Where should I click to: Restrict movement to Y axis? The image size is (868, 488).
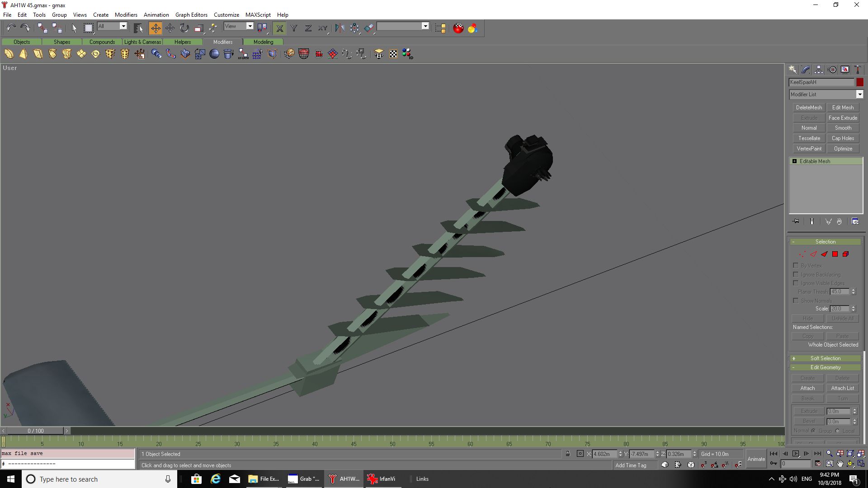point(294,28)
